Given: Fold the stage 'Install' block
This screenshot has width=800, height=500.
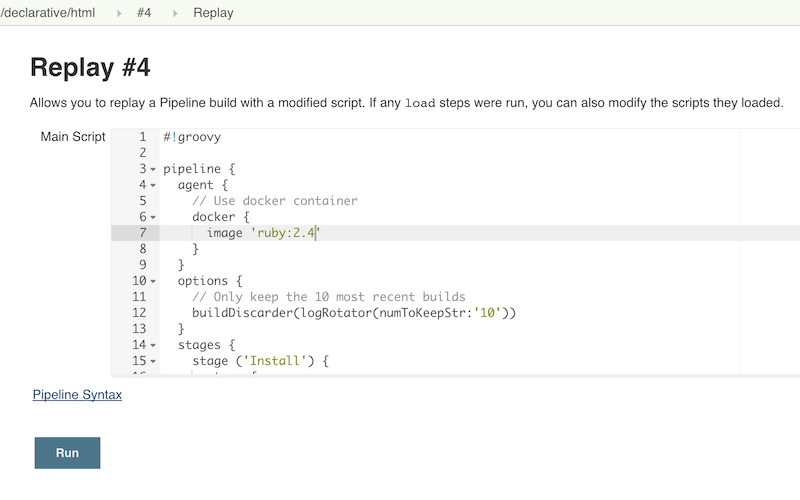Looking at the screenshot, I should pyautogui.click(x=153, y=361).
